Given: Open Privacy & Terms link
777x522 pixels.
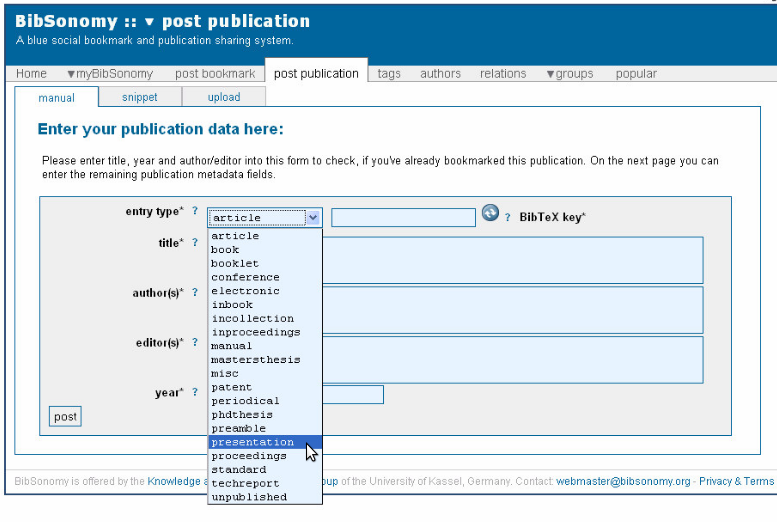Looking at the screenshot, I should 736,481.
